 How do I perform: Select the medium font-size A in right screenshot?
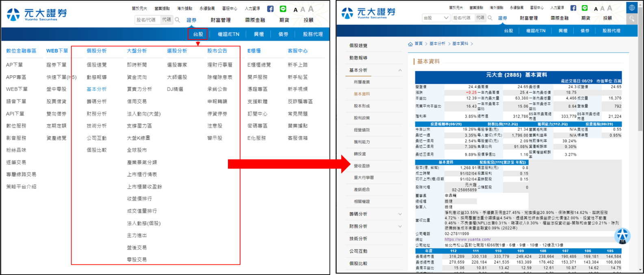(603, 9)
